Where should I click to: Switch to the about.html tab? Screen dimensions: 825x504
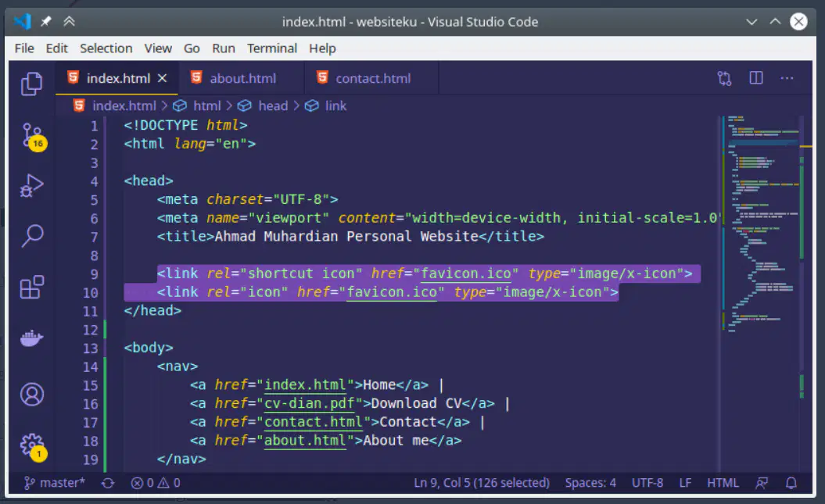coord(242,78)
